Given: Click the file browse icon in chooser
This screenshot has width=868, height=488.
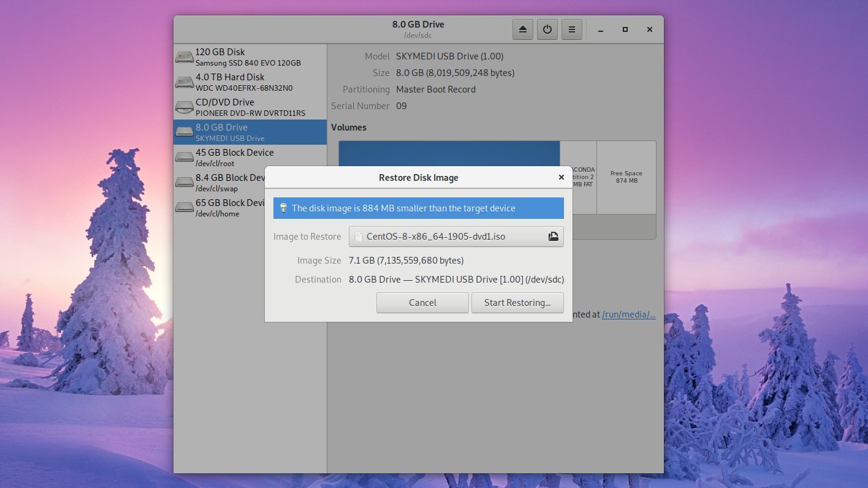Looking at the screenshot, I should tap(553, 237).
